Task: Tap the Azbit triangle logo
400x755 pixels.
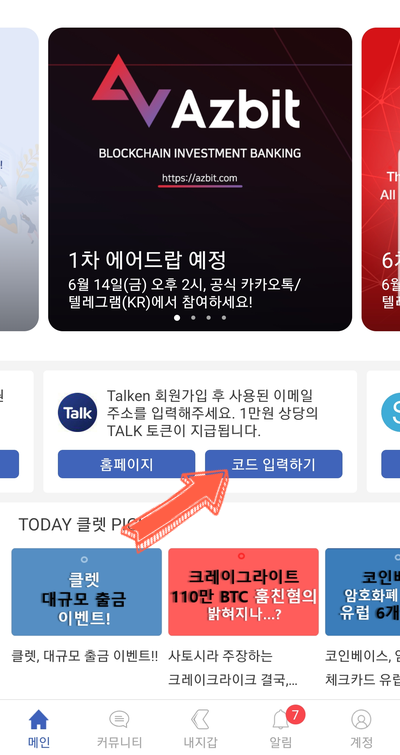Action: [x=131, y=91]
